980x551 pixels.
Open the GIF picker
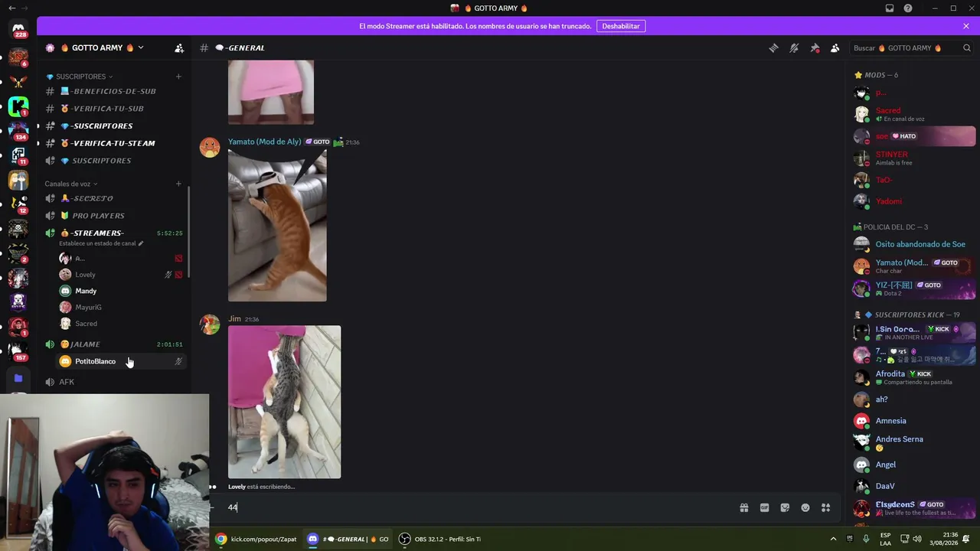tap(764, 507)
